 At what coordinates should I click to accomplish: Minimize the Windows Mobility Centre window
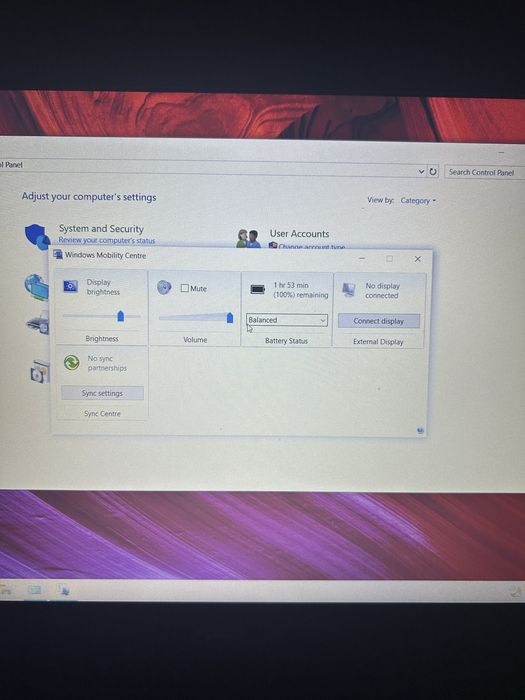(x=362, y=258)
